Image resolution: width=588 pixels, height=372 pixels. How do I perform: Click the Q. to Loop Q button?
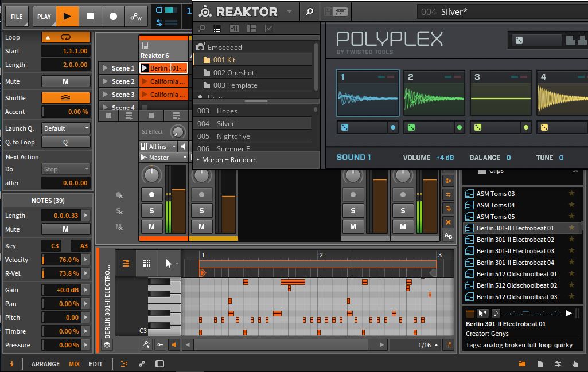[x=65, y=142]
